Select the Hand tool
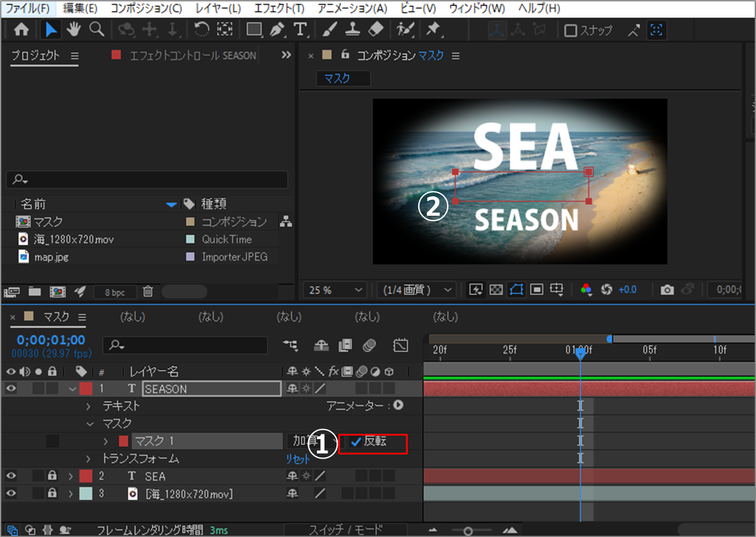756x537 pixels. (x=73, y=29)
